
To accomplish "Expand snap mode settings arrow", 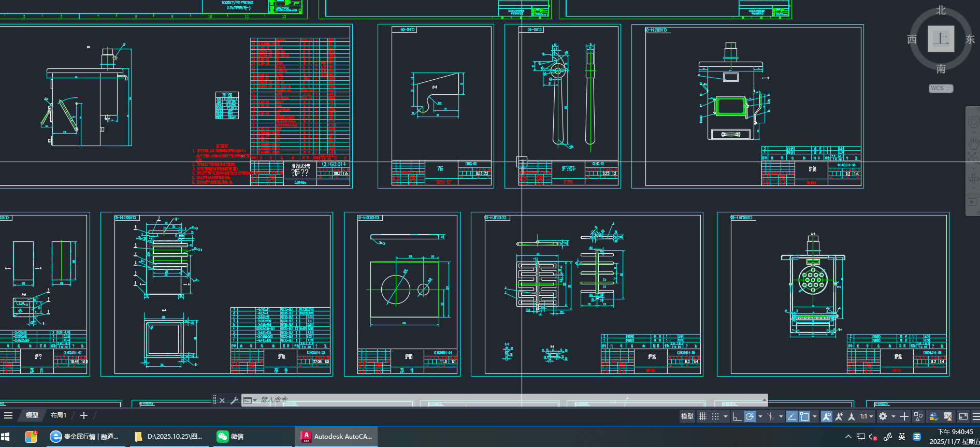I will [725, 416].
